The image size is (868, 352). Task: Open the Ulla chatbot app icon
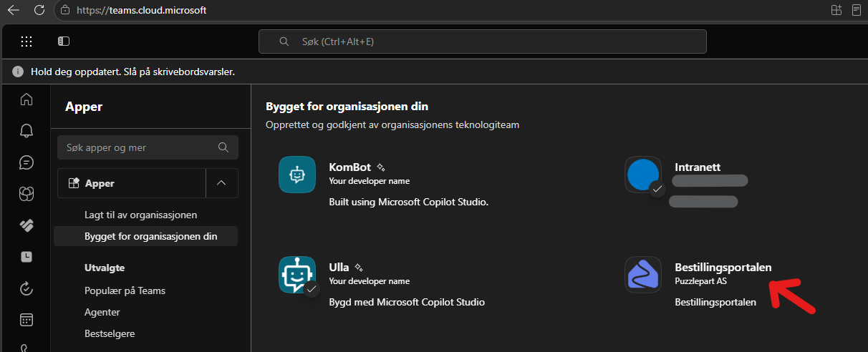pyautogui.click(x=297, y=275)
